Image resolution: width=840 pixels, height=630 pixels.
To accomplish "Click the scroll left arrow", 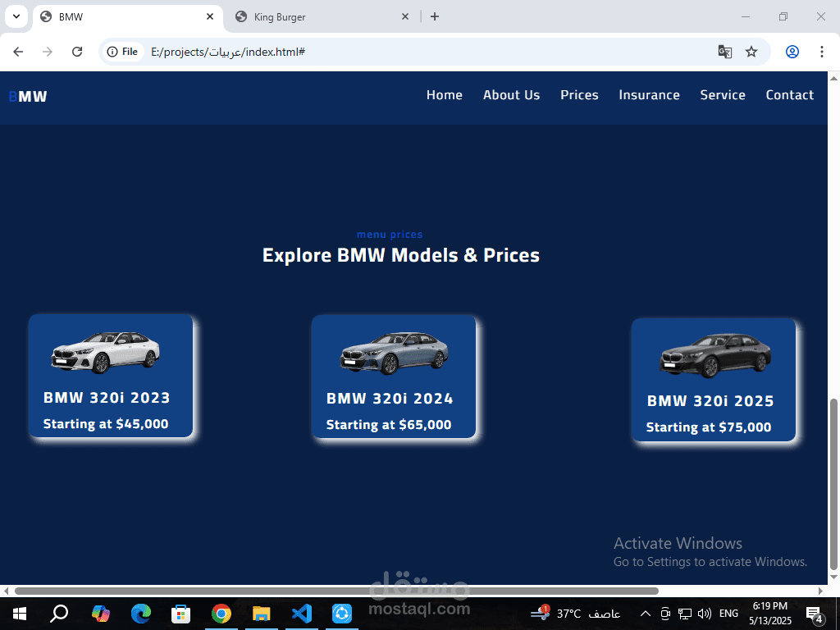I will [6, 591].
